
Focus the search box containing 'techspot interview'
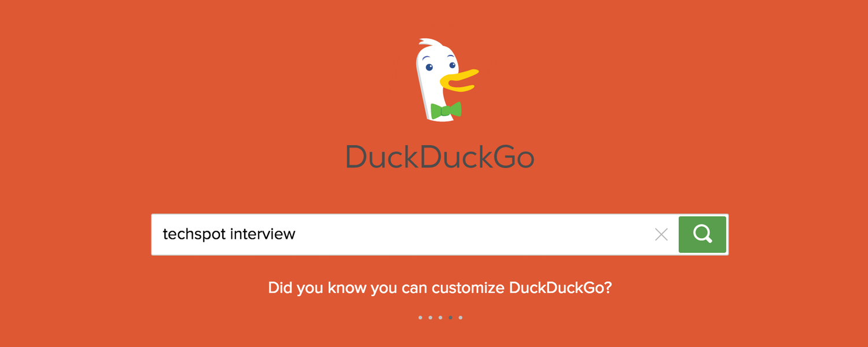point(414,234)
